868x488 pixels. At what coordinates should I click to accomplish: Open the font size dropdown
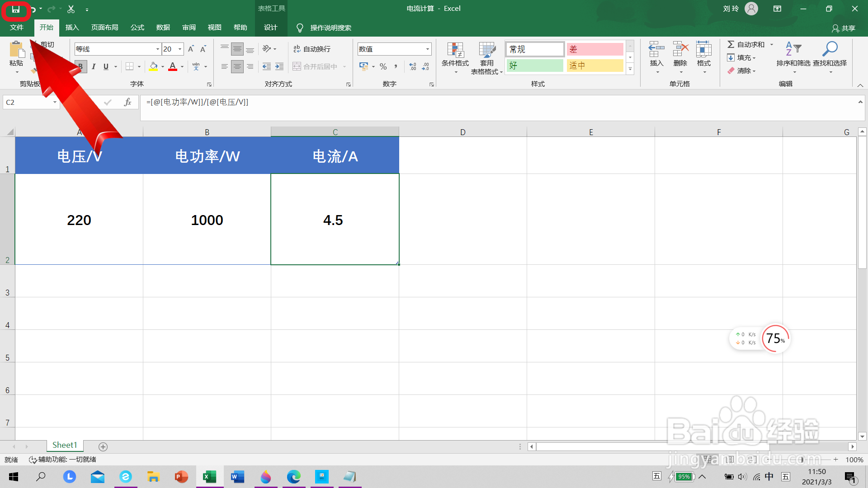click(x=180, y=49)
